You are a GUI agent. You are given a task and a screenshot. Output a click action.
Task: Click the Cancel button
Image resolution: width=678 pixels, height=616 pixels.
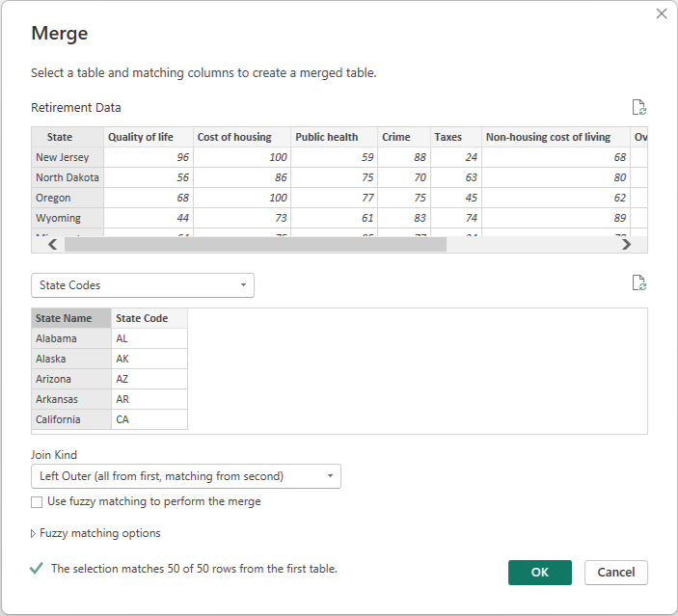[615, 573]
